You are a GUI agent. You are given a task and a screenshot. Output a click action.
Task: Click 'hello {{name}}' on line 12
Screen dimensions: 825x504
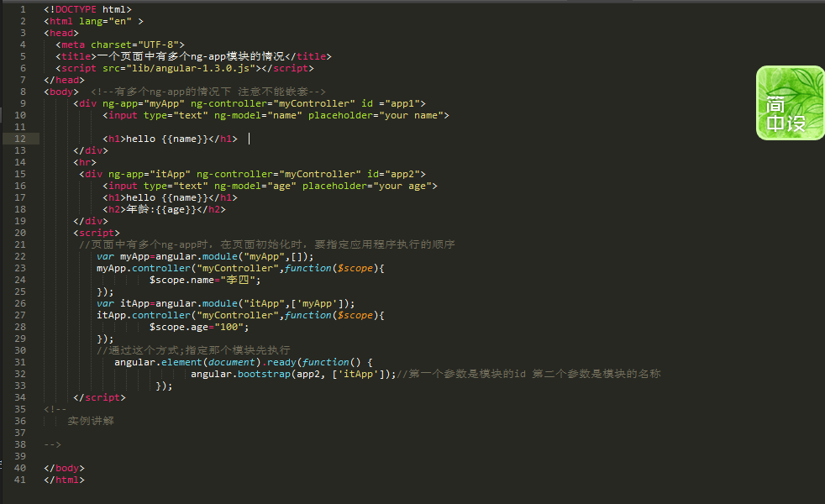coord(167,139)
